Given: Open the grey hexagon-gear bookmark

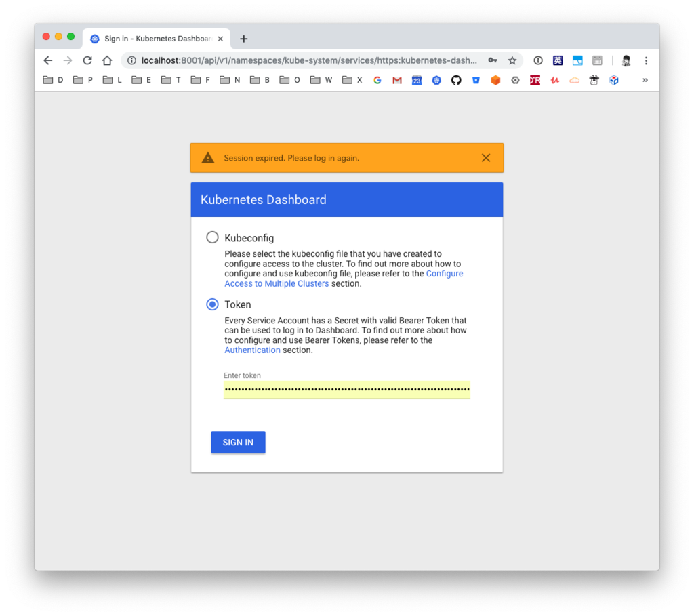Looking at the screenshot, I should 515,80.
